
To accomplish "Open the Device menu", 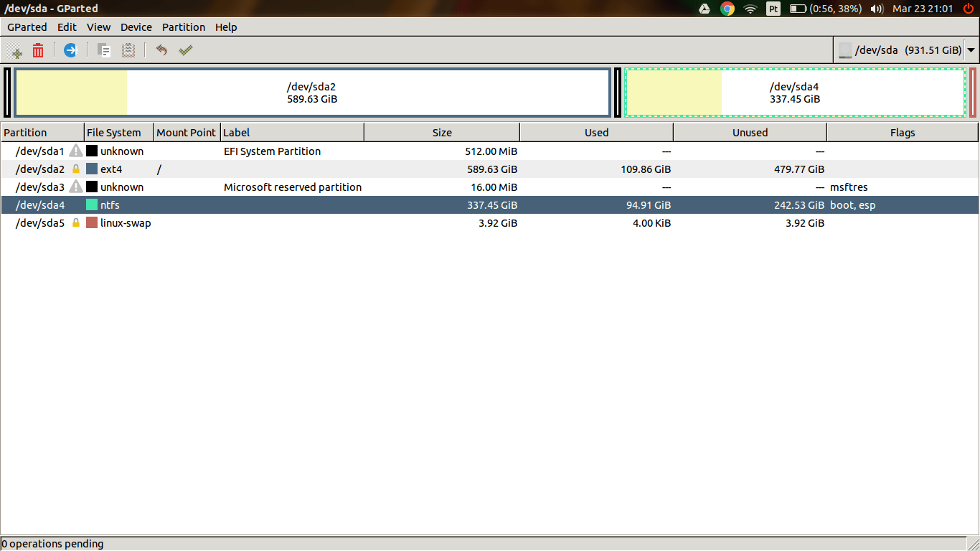I will [x=136, y=27].
